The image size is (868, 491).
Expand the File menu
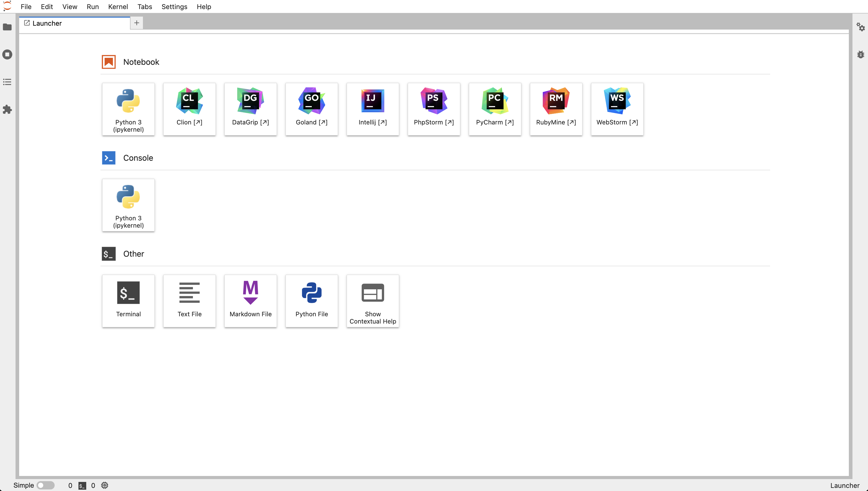(x=26, y=7)
